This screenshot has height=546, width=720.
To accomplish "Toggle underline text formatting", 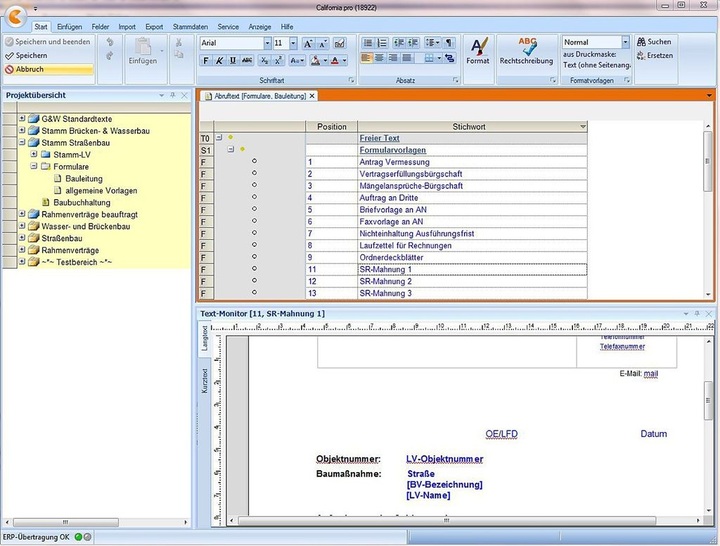I will pyautogui.click(x=232, y=60).
